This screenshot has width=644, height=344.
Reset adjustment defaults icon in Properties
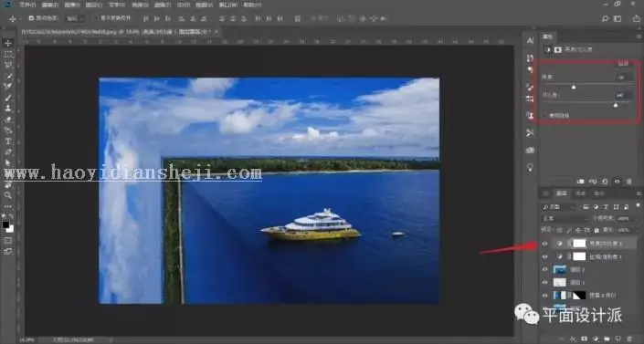click(x=605, y=181)
